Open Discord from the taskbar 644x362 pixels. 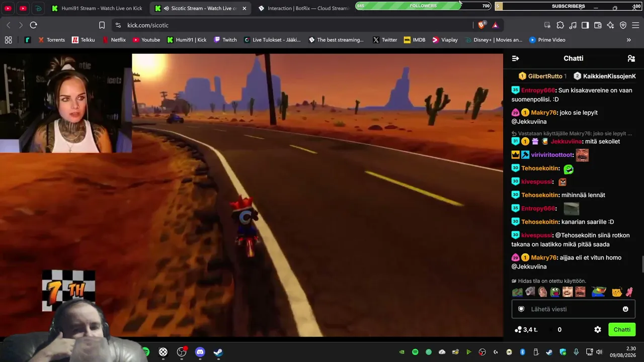click(200, 352)
